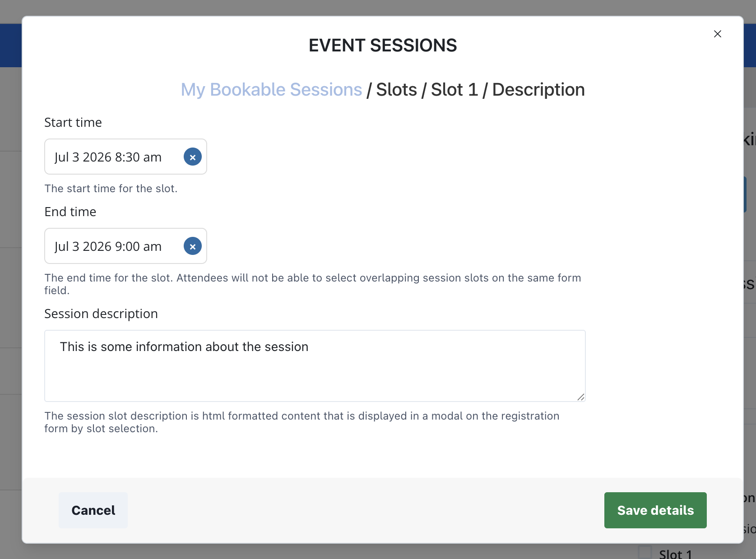756x559 pixels.
Task: Click Save details
Action: 655,510
